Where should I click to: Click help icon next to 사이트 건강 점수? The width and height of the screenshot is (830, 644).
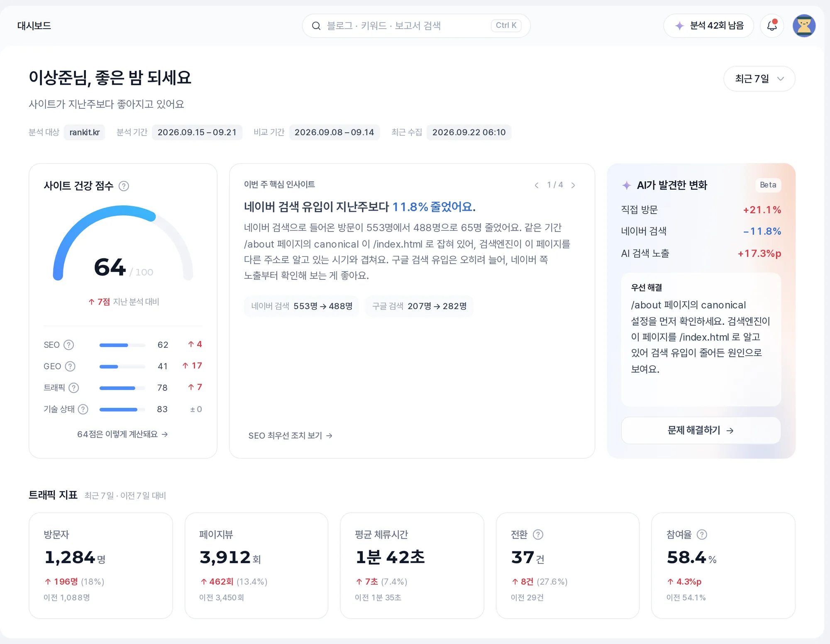(124, 186)
